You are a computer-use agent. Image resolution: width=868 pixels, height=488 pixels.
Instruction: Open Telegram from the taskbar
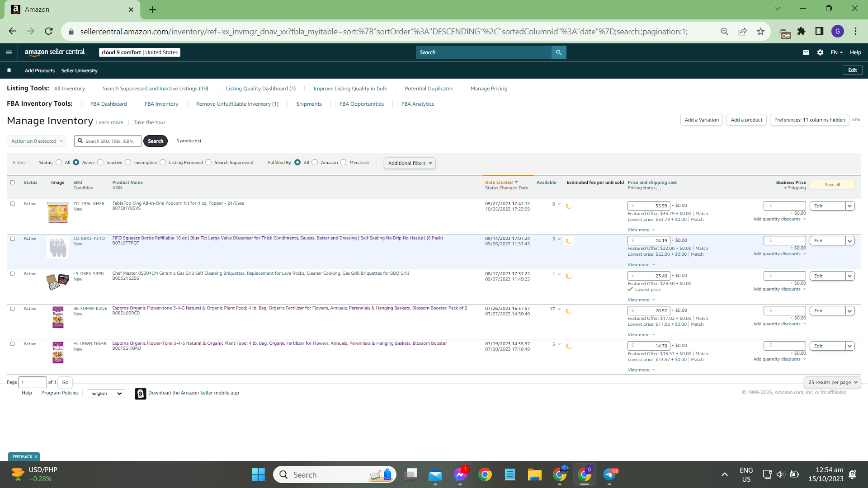click(x=609, y=474)
